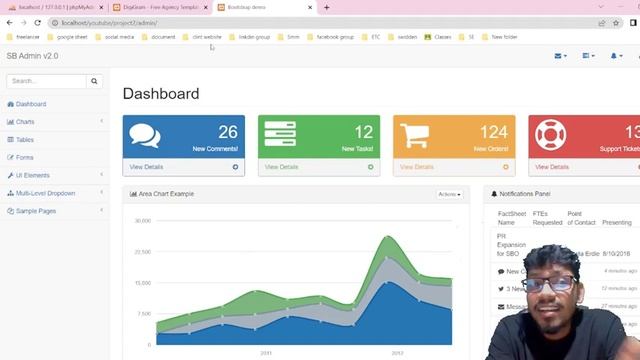Image resolution: width=640 pixels, height=360 pixels.
Task: Click the browser side panel icon
Action: (633, 23)
